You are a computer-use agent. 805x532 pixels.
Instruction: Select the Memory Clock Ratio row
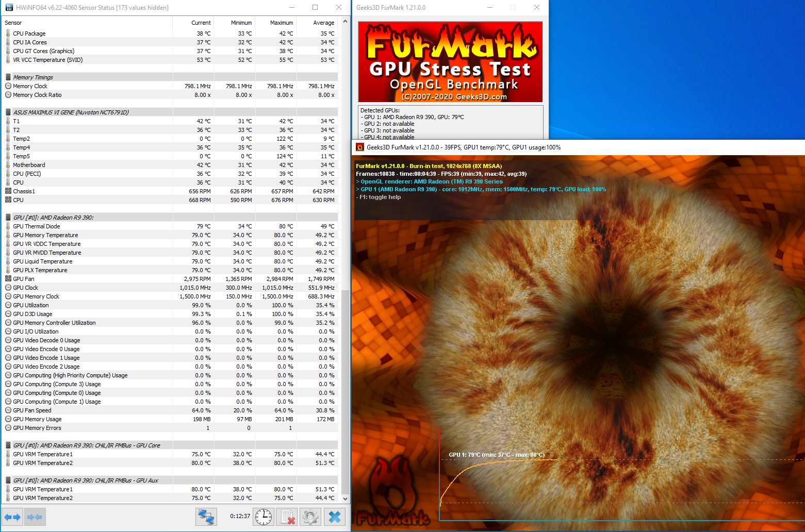pyautogui.click(x=171, y=95)
